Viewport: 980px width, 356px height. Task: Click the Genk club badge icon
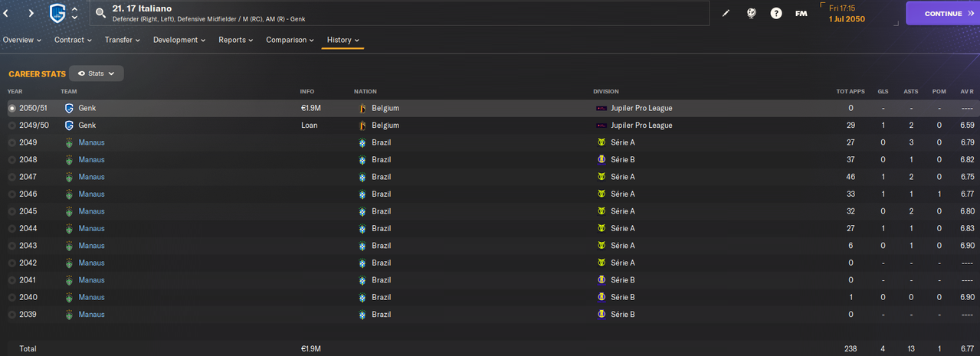[57, 13]
